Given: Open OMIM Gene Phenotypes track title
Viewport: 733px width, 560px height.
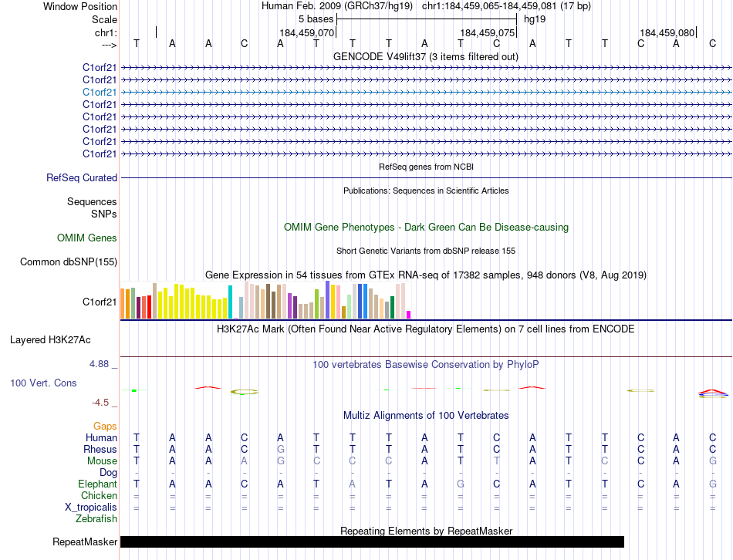Looking at the screenshot, I should 426,228.
